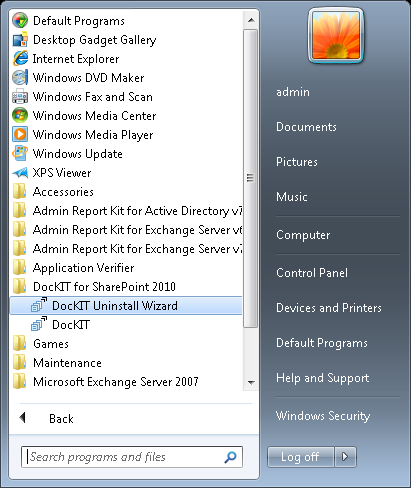Open Windows Security

(323, 416)
